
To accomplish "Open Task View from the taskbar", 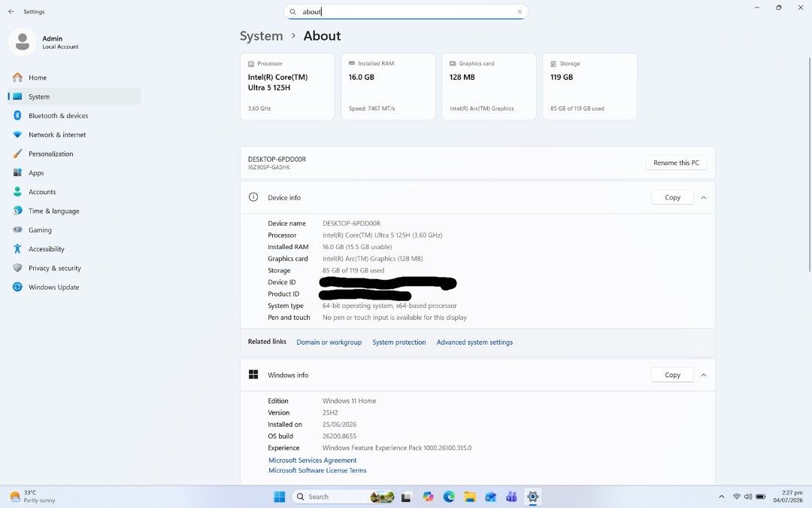I will click(x=407, y=497).
